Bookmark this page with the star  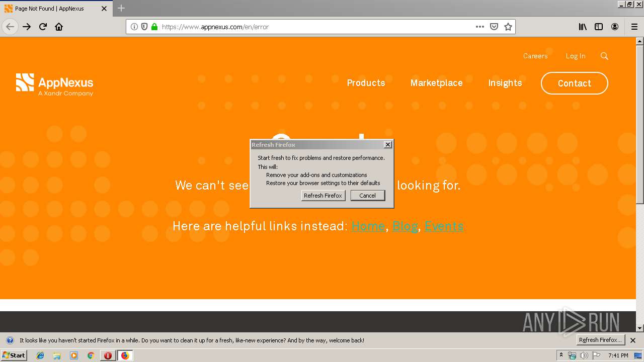pos(508,27)
